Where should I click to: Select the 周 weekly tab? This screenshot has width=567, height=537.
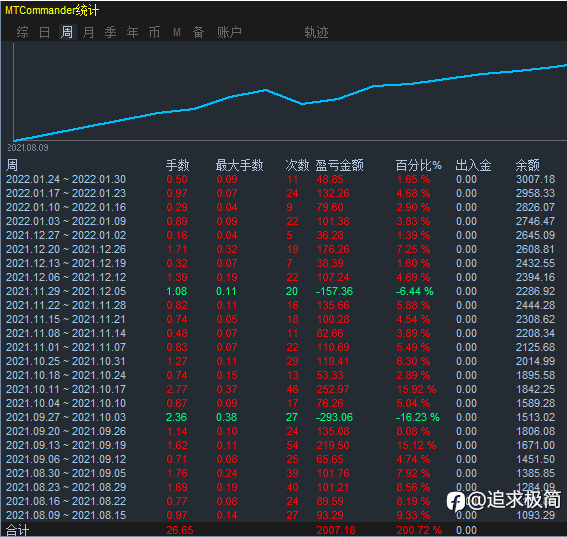(x=67, y=32)
